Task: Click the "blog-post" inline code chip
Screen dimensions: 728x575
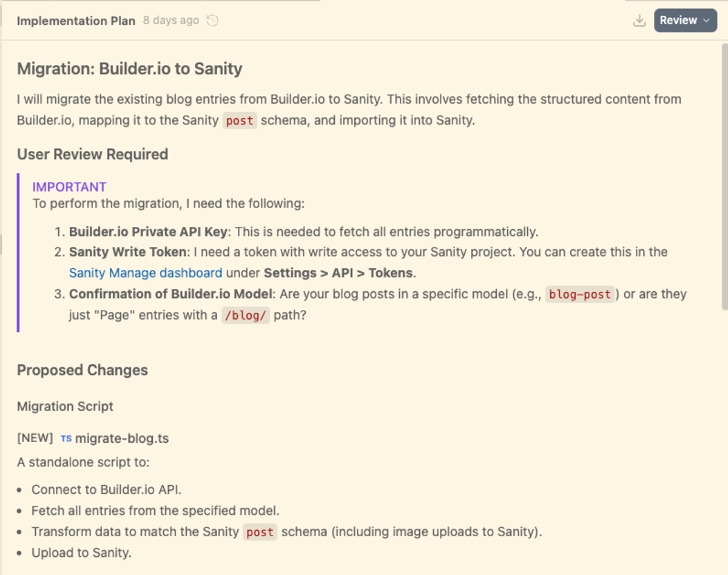Action: pyautogui.click(x=580, y=295)
